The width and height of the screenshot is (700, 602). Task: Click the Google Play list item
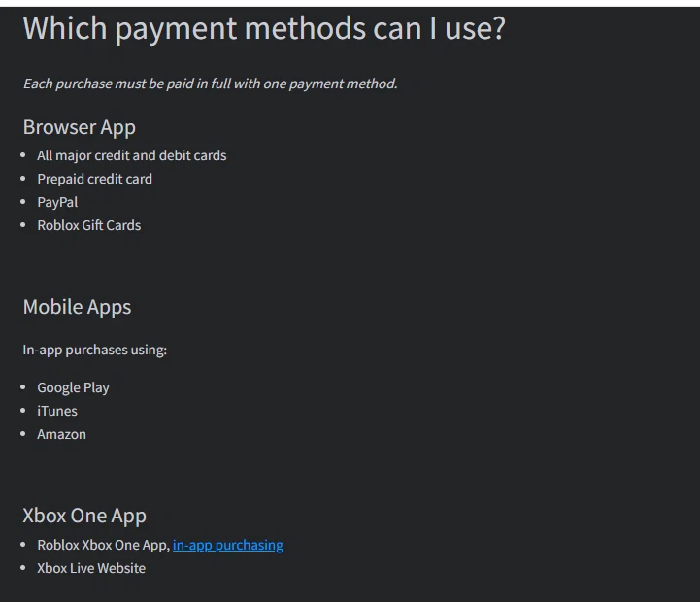(x=73, y=387)
